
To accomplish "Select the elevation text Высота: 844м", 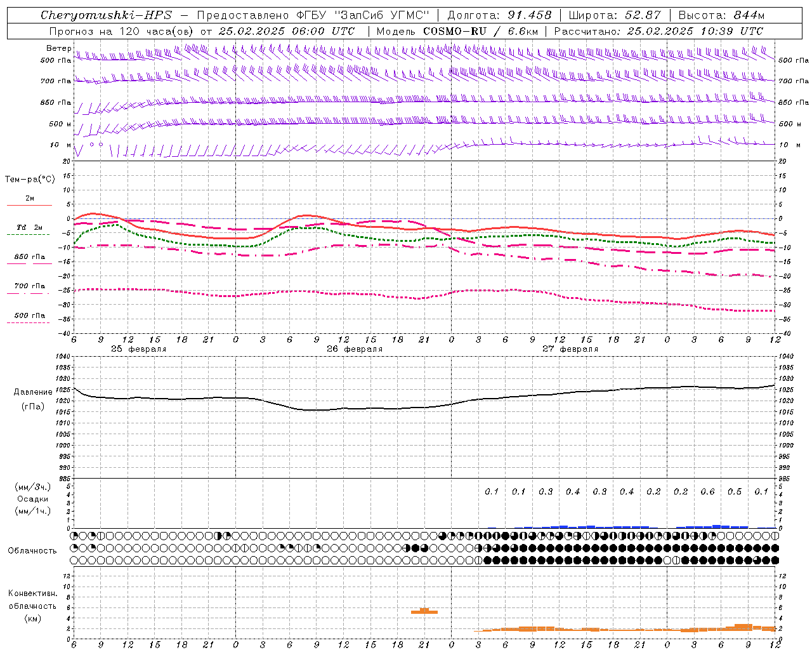I will coord(722,15).
